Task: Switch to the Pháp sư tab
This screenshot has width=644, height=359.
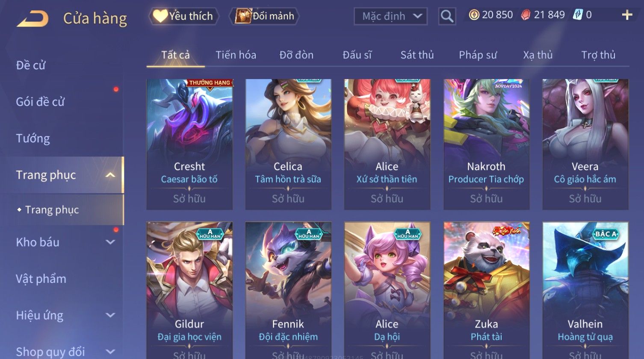Action: pyautogui.click(x=478, y=55)
